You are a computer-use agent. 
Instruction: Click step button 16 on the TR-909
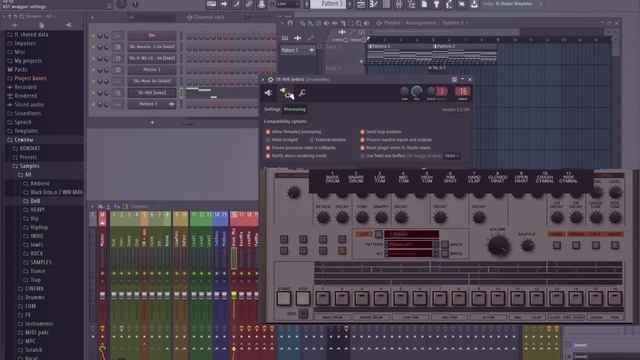click(x=615, y=299)
